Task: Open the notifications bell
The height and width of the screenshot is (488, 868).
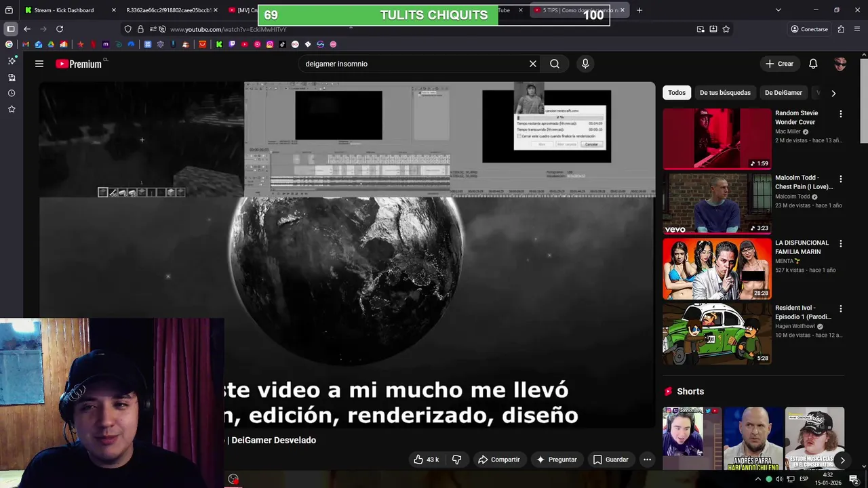Action: (813, 64)
